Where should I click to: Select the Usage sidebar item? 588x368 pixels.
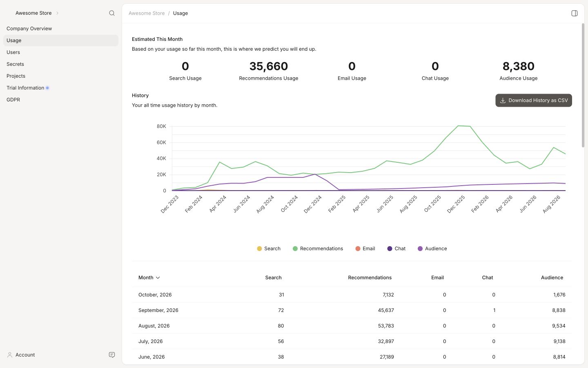(61, 40)
